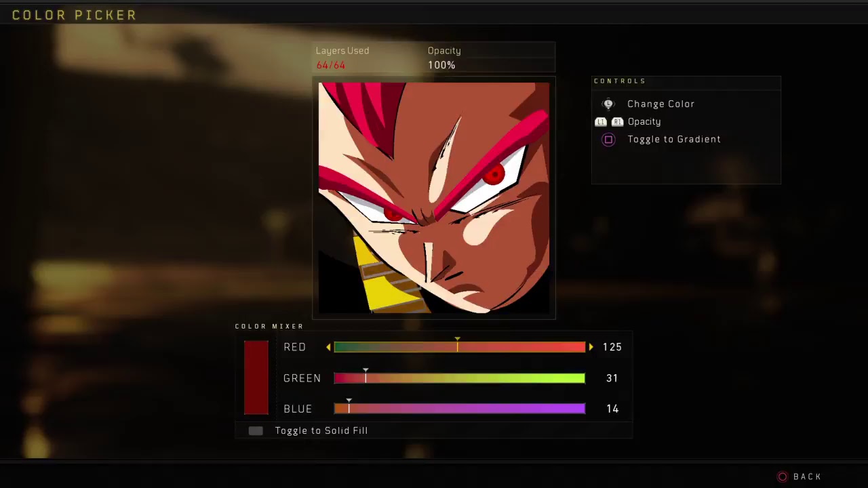Click the Red slider handle marker
Viewport: 868px width, 488px height.
tap(457, 345)
